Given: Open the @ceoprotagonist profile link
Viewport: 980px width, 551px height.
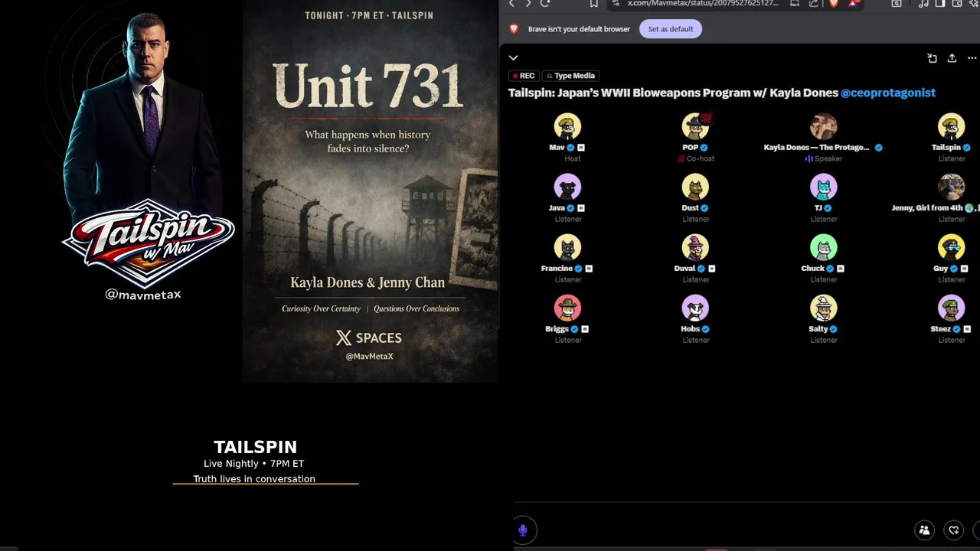Looking at the screenshot, I should (x=888, y=93).
